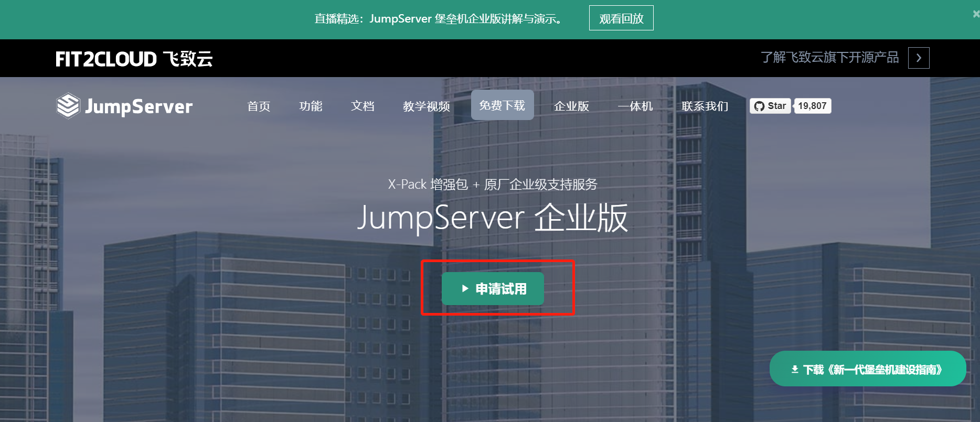980x422 pixels.
Task: Open the 联系我们 nav item
Action: (x=705, y=106)
